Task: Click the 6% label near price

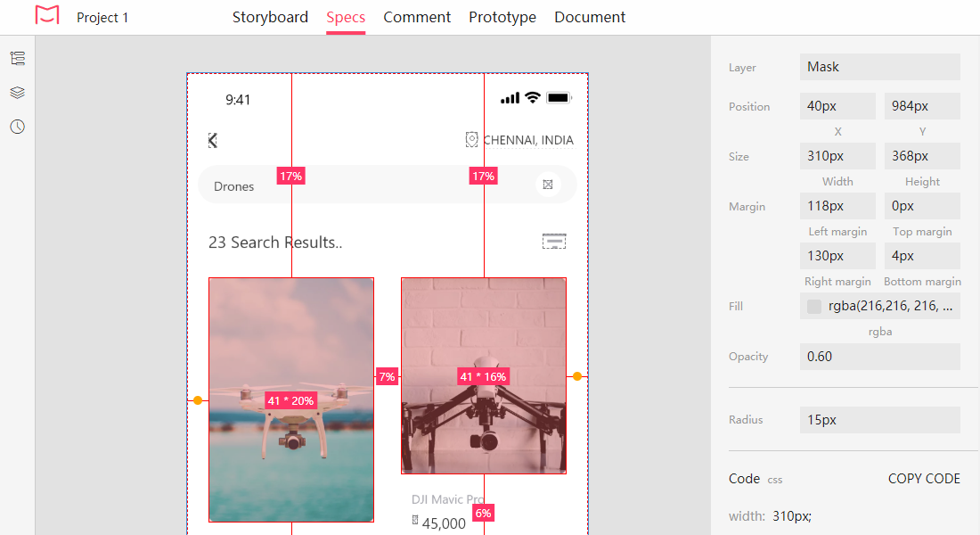Action: (483, 513)
